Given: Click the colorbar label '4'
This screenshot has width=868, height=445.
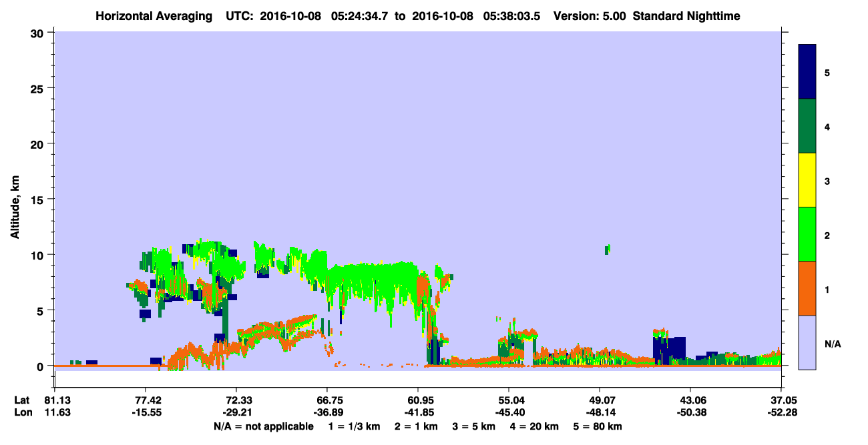Looking at the screenshot, I should click(827, 126).
